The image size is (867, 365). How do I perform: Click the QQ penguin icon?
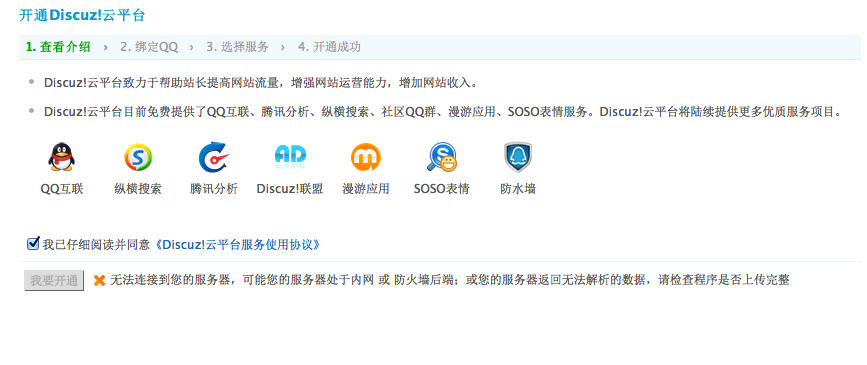(61, 157)
